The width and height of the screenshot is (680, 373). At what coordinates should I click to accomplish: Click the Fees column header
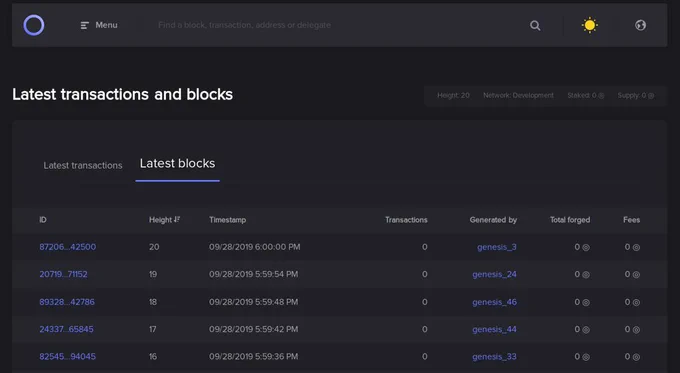click(631, 220)
